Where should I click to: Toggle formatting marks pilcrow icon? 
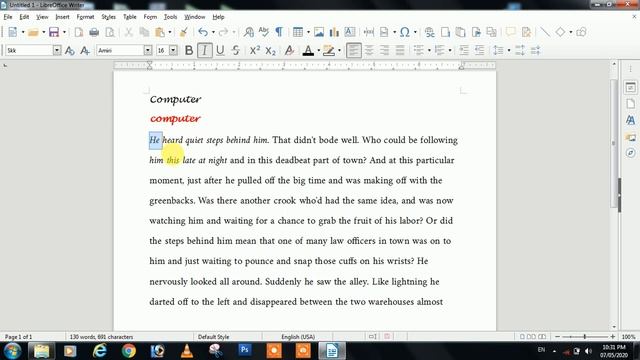[279, 32]
